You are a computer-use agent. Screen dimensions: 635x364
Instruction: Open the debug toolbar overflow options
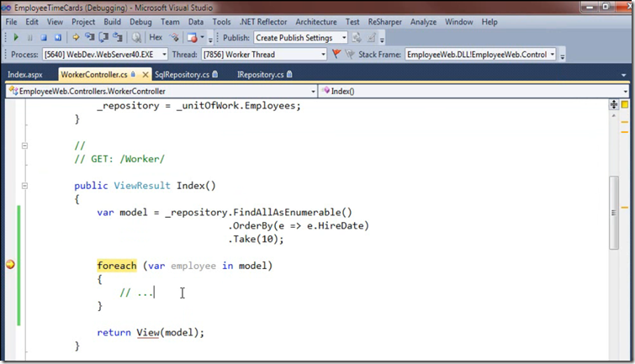[210, 40]
